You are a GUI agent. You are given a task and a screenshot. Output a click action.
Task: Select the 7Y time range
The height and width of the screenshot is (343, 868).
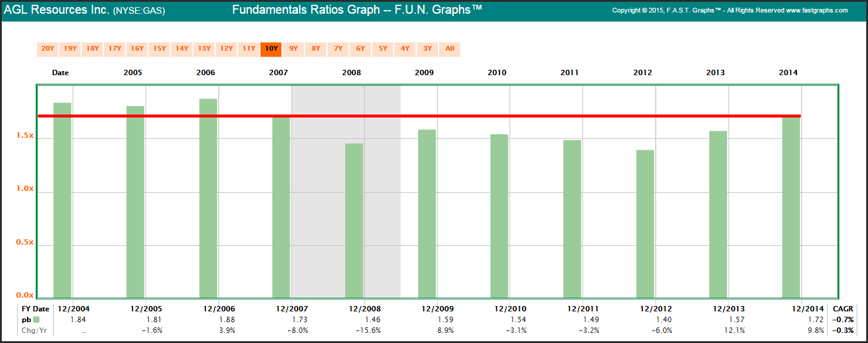(338, 49)
